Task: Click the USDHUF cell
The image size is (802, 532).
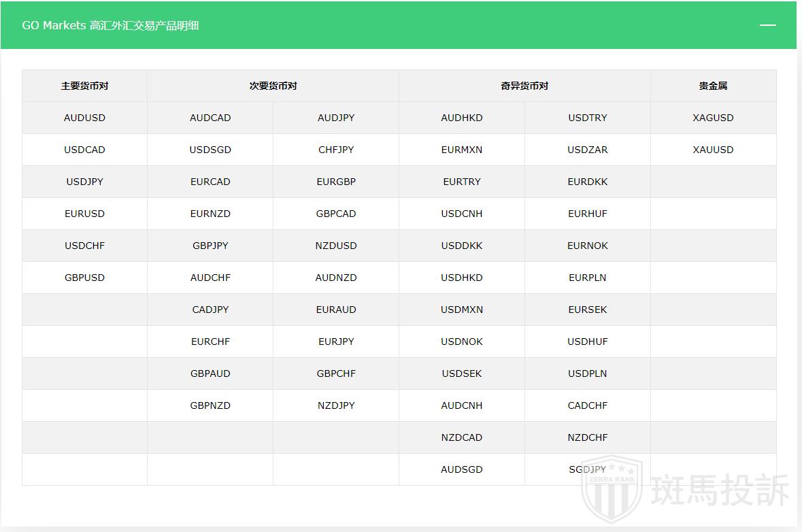Action: click(588, 342)
